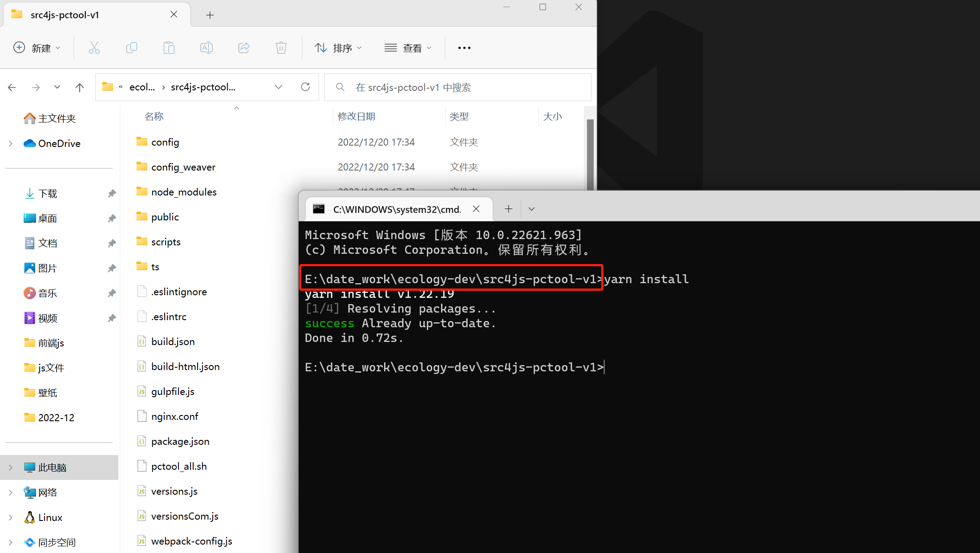Screen dimensions: 980x553
Task: Sort by 修改日期 column header
Action: pyautogui.click(x=356, y=117)
